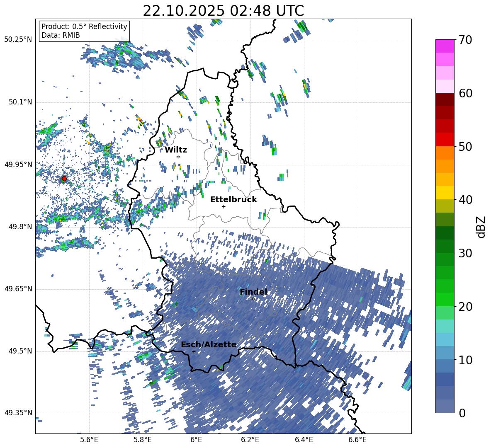The image size is (491, 448).
Task: Click the bright green 20 dBZ colorbar segment
Action: coord(445,299)
